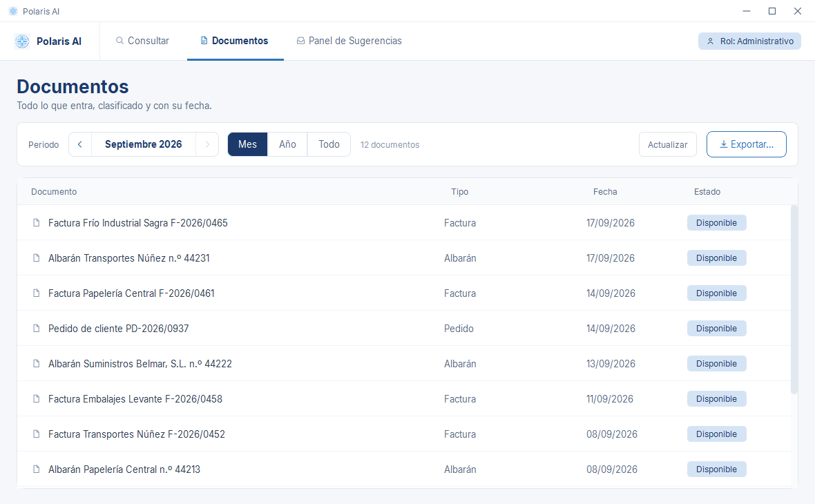
Task: Open Factura Frío Industrial Sagra F-2026/0465
Action: 137,223
